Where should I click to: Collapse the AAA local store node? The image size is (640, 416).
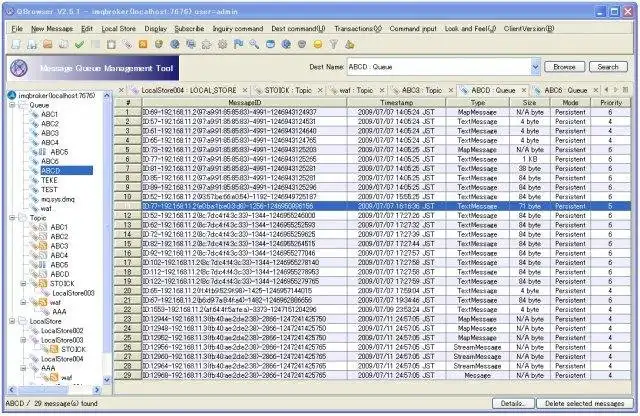(23, 368)
